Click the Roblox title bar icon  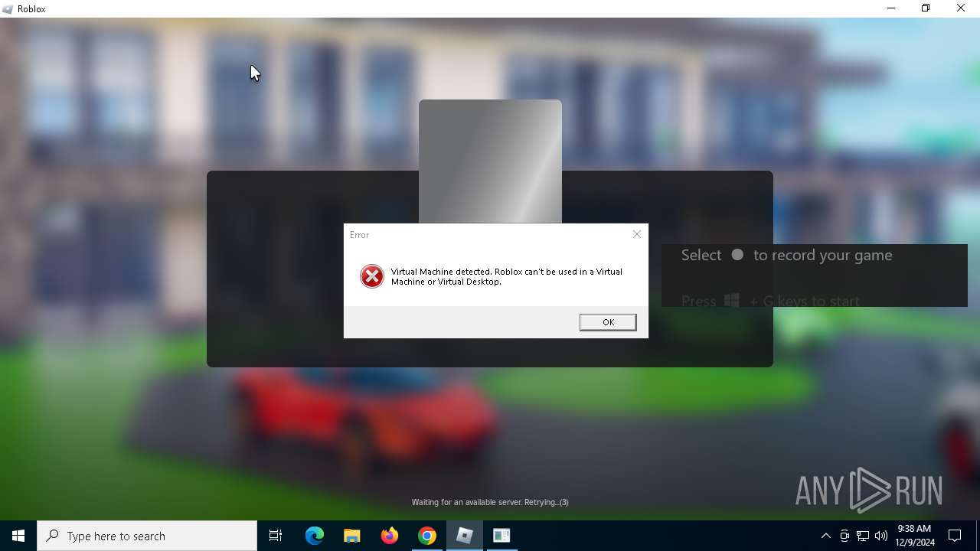click(8, 9)
